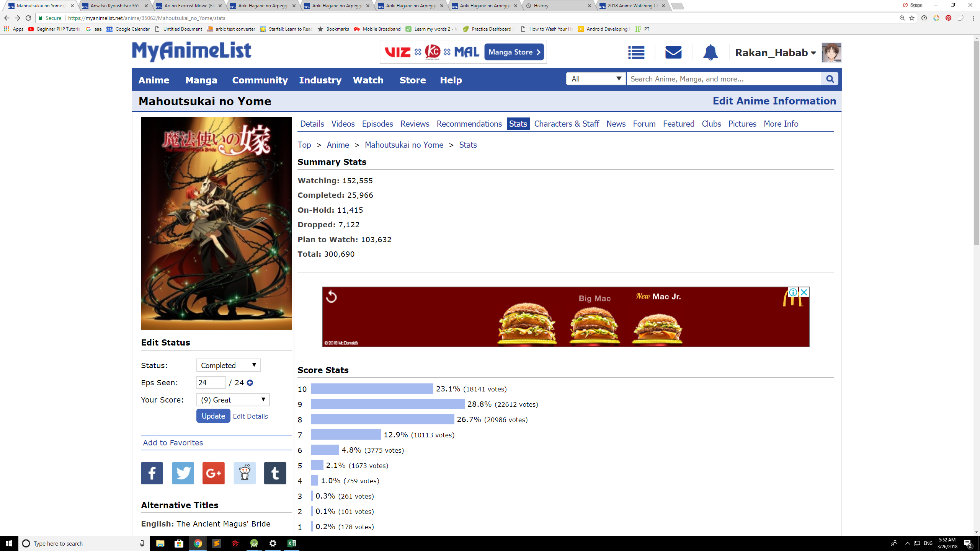Click the search magnifier button

[x=830, y=79]
